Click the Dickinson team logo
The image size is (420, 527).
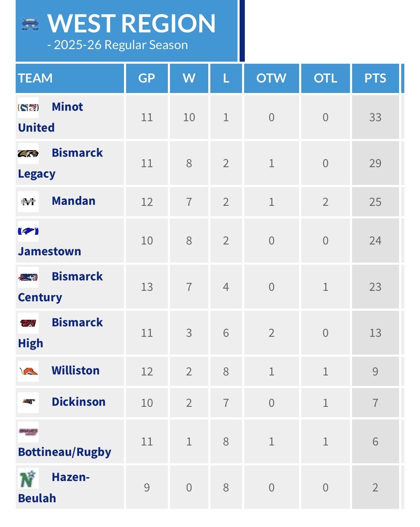tap(28, 402)
